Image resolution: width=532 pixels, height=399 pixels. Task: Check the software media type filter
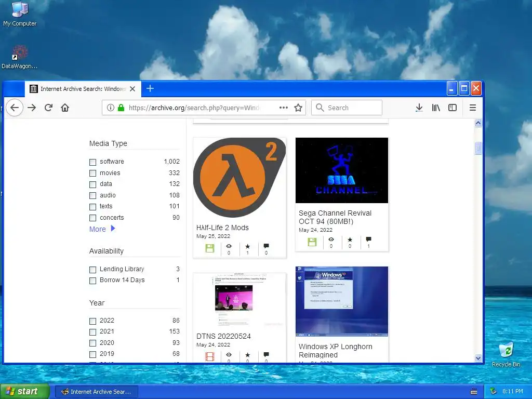click(x=92, y=162)
